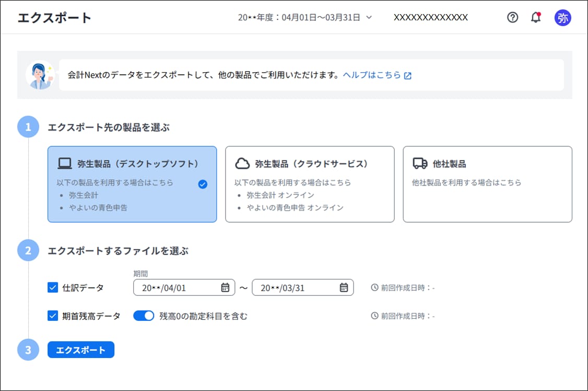Open notifications bell icon
588x391 pixels.
(535, 17)
